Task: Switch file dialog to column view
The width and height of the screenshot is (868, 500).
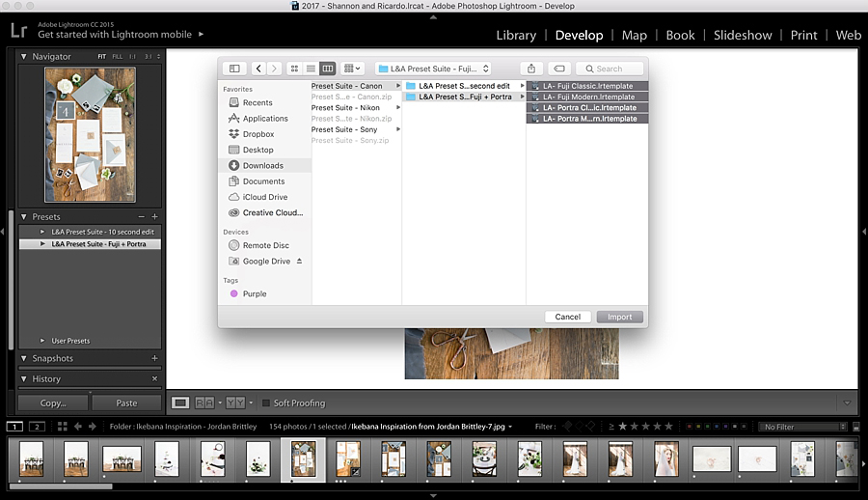Action: click(x=328, y=69)
